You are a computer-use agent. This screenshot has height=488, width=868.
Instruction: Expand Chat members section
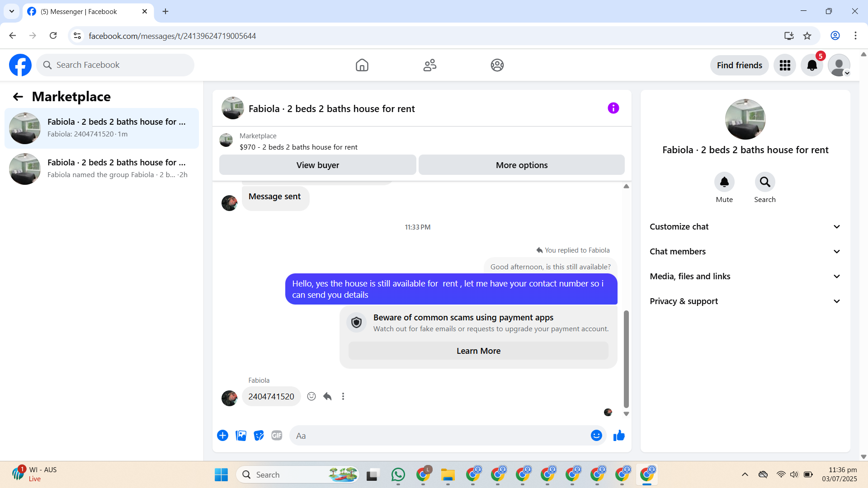pyautogui.click(x=745, y=252)
